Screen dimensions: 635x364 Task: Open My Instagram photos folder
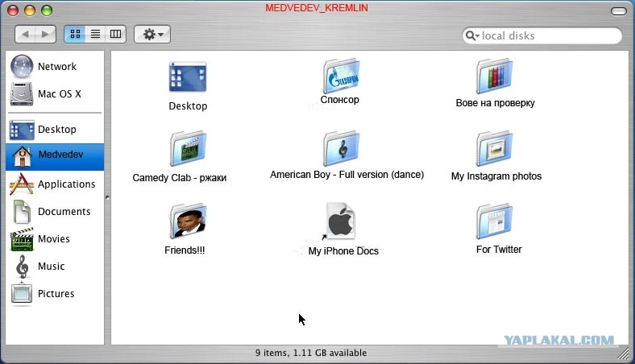click(x=494, y=149)
